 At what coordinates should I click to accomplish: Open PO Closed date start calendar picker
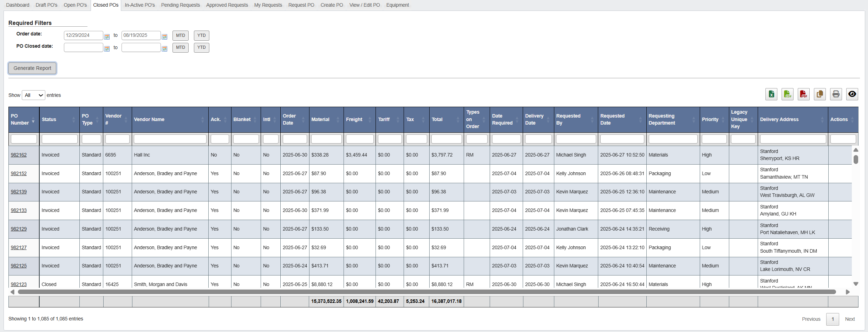pyautogui.click(x=107, y=49)
